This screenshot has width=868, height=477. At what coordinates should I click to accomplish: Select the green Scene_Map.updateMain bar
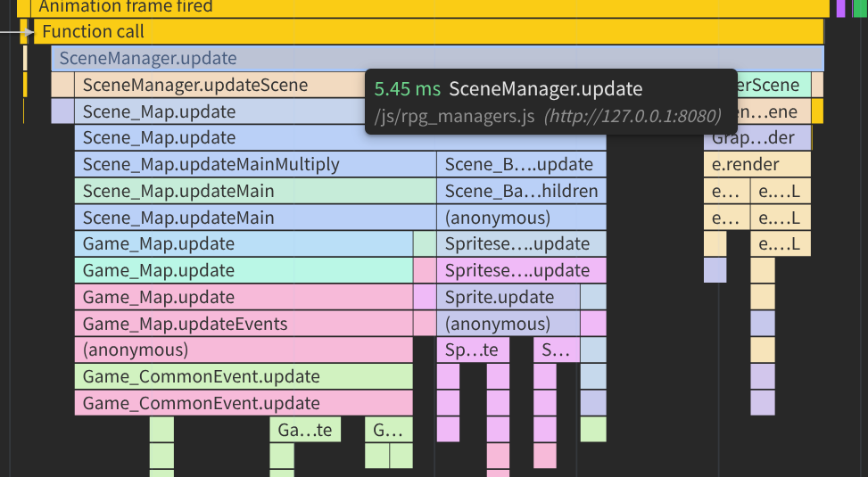pyautogui.click(x=255, y=191)
